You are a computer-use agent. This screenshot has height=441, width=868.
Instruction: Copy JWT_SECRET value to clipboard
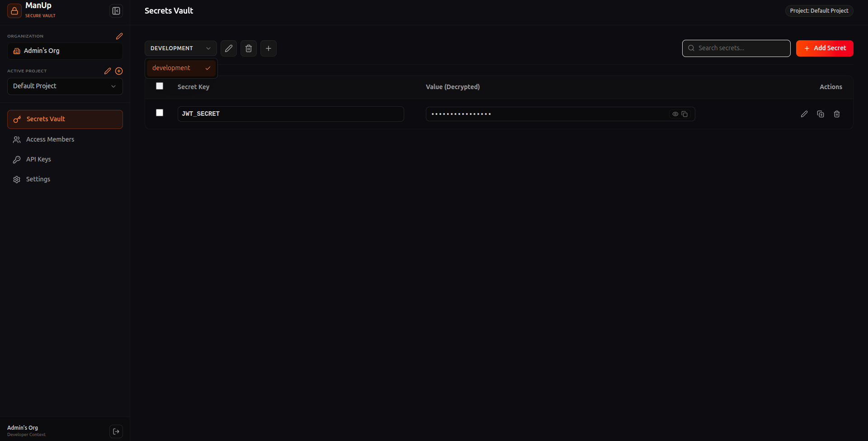point(684,114)
